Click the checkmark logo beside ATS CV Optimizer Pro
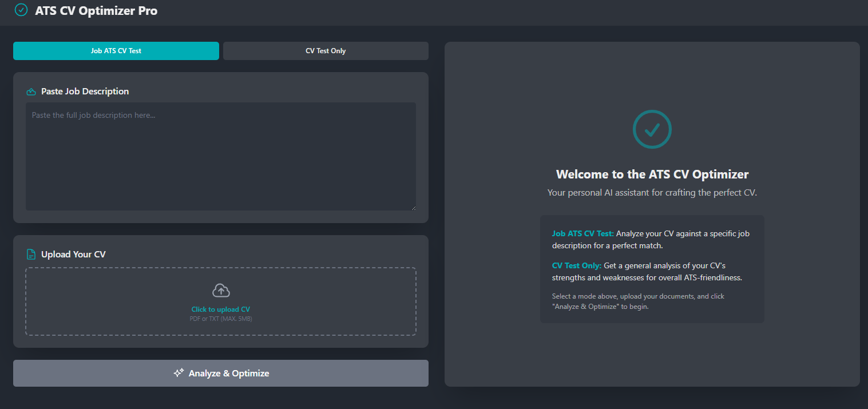Screen dimensions: 868x409 [21, 10]
